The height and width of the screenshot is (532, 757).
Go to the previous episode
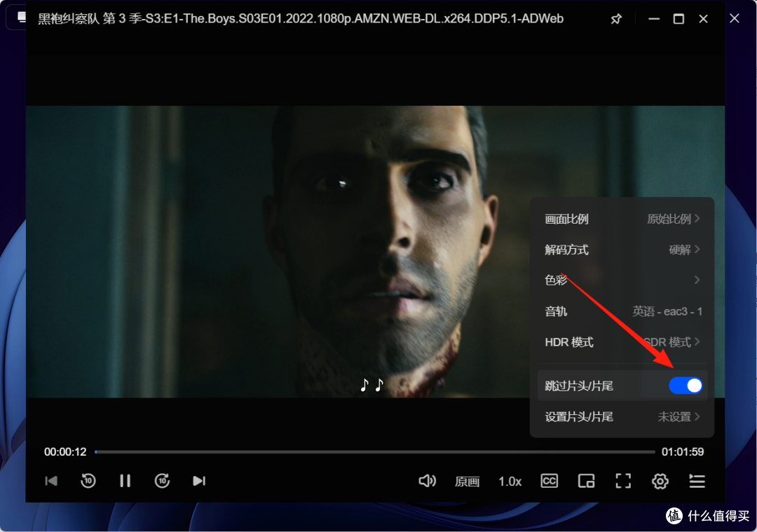point(51,481)
